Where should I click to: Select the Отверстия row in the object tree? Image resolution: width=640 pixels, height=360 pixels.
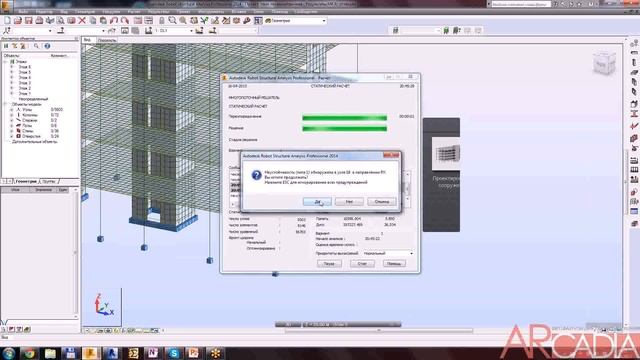click(x=32, y=136)
